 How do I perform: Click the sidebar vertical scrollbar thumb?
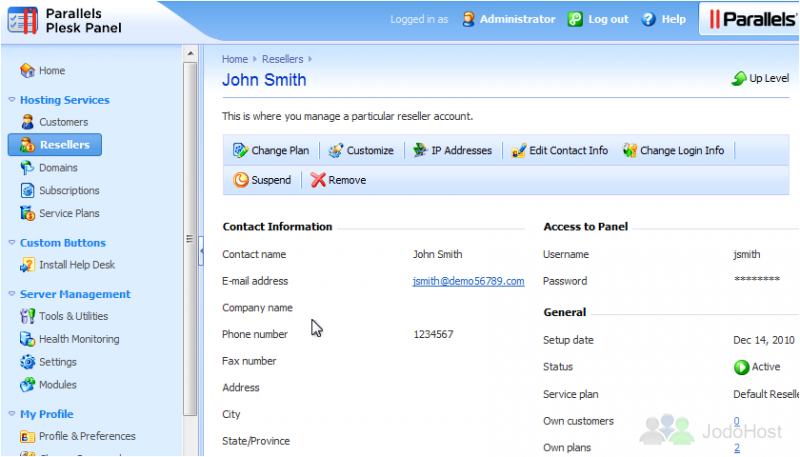coord(190,239)
